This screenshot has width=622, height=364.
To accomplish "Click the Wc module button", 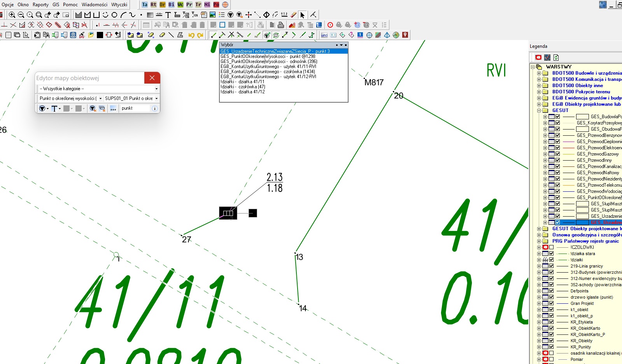I will [x=180, y=5].
